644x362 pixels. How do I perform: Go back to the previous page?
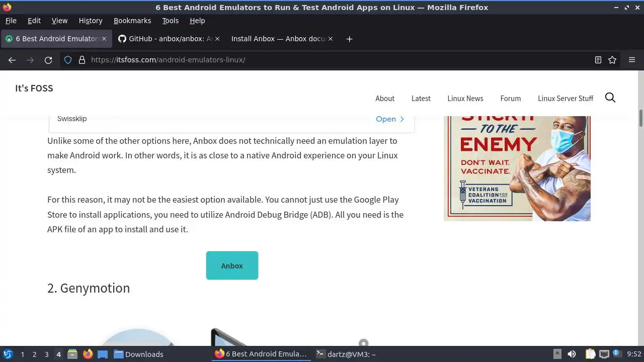(x=12, y=60)
